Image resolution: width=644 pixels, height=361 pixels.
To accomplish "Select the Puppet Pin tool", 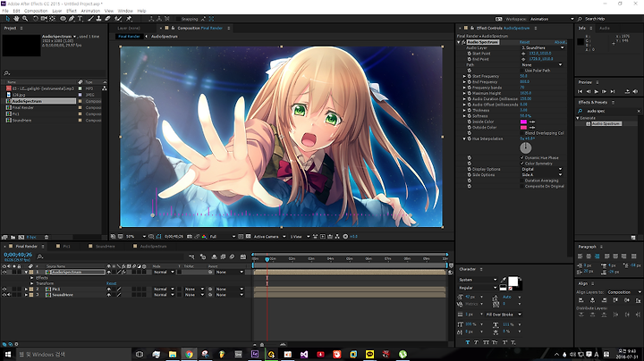I will 129,19.
